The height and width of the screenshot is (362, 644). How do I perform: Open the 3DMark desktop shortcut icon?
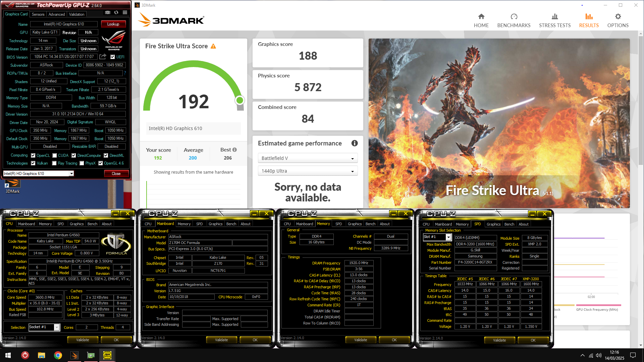(12, 186)
